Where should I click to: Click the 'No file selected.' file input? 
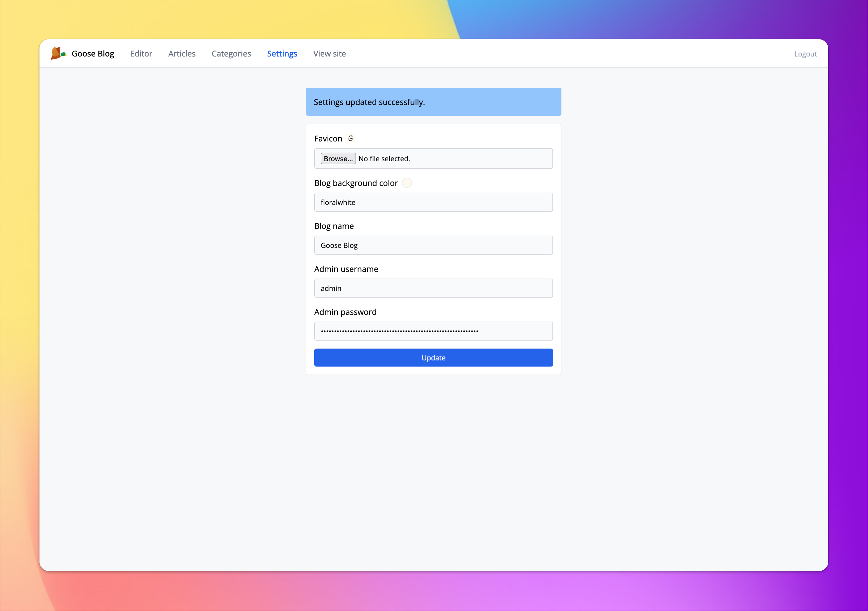pyautogui.click(x=433, y=158)
